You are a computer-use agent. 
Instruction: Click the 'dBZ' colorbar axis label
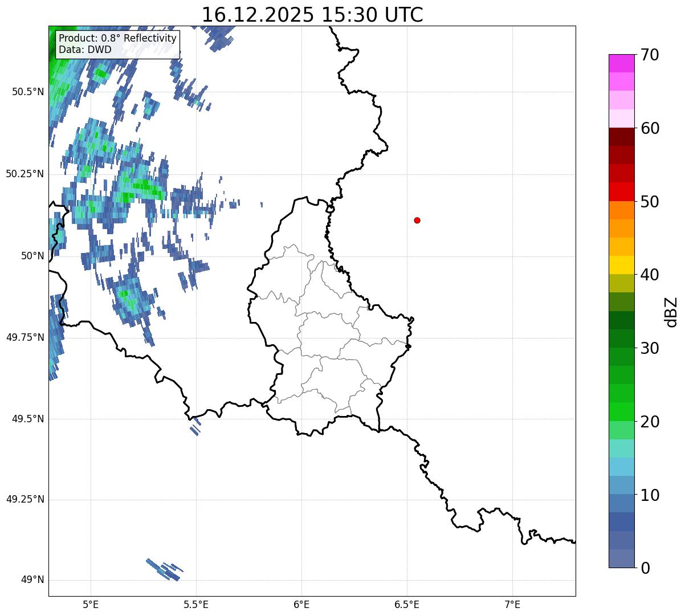671,311
